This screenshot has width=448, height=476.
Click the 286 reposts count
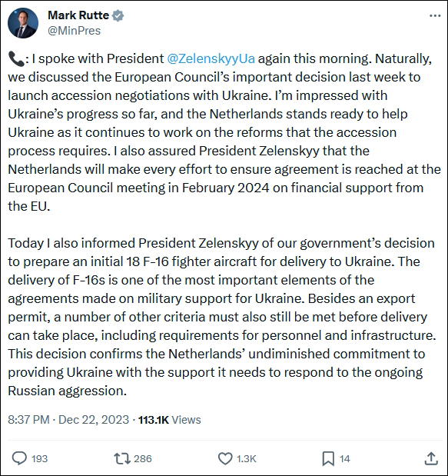(x=143, y=458)
